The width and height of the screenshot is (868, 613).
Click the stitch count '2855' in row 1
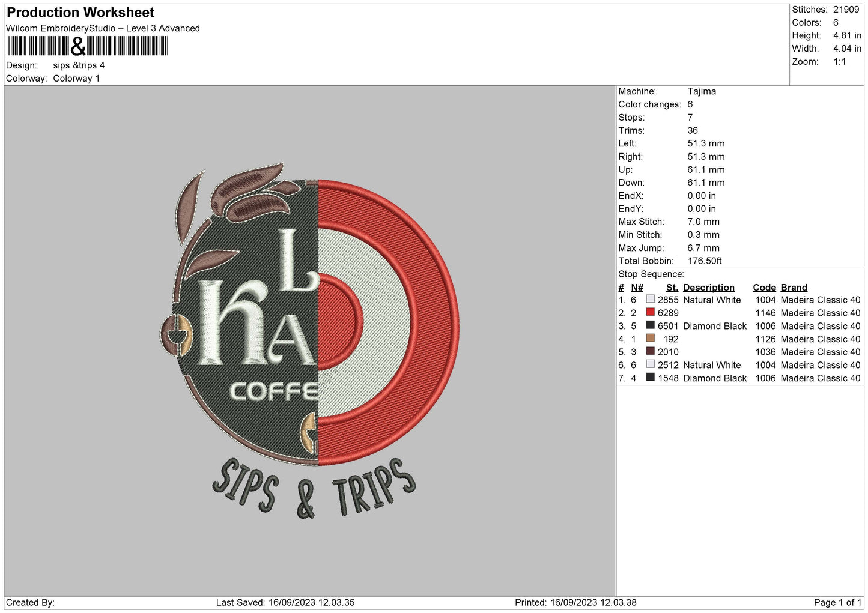point(668,300)
